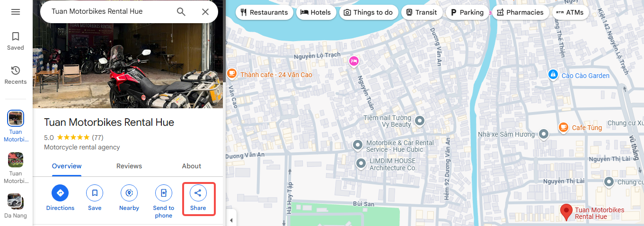Filter map by Restaurants chip
The image size is (644, 226).
264,12
